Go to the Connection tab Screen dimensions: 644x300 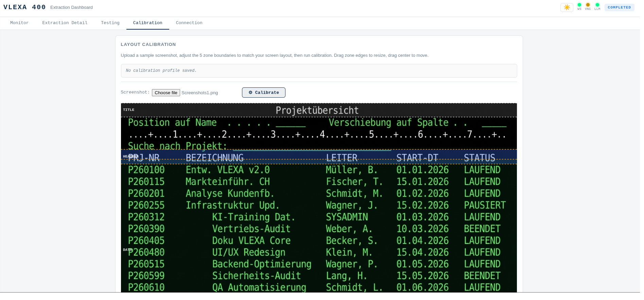pos(189,23)
